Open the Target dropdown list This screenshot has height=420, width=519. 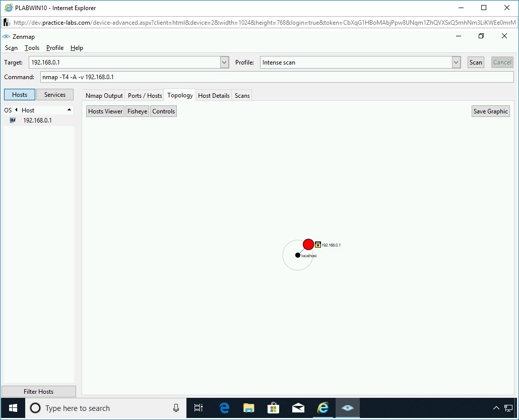click(x=224, y=62)
